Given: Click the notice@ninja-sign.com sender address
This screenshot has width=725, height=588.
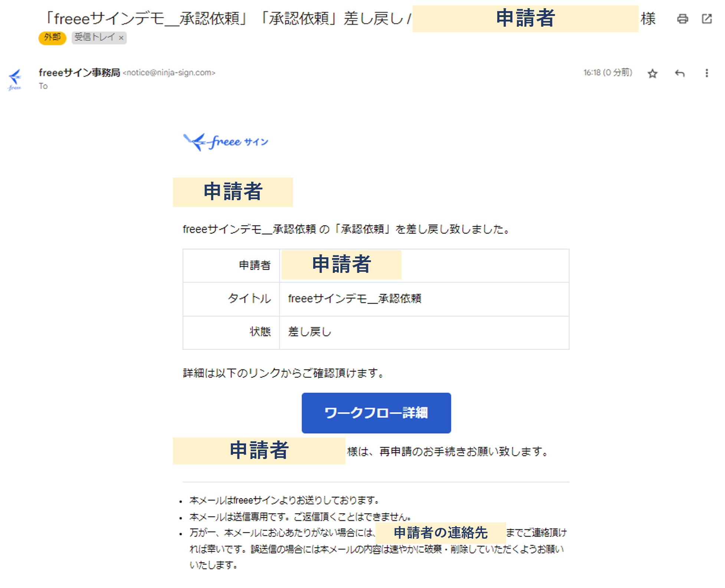Looking at the screenshot, I should pos(169,73).
